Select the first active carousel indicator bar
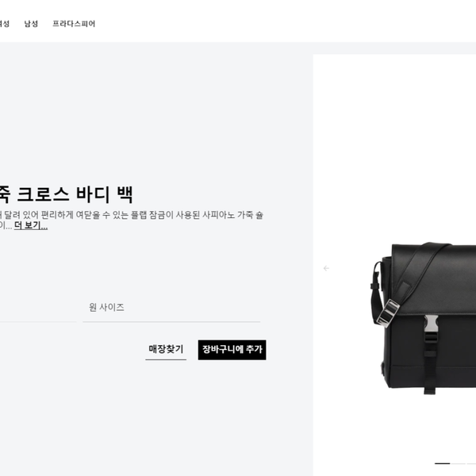Viewport: 476px width, 476px height. coord(443,463)
